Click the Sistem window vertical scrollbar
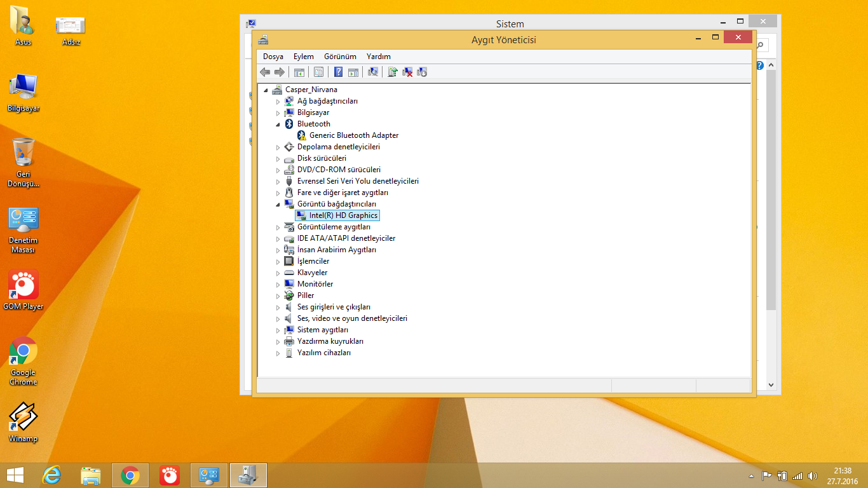868x488 pixels. click(771, 191)
